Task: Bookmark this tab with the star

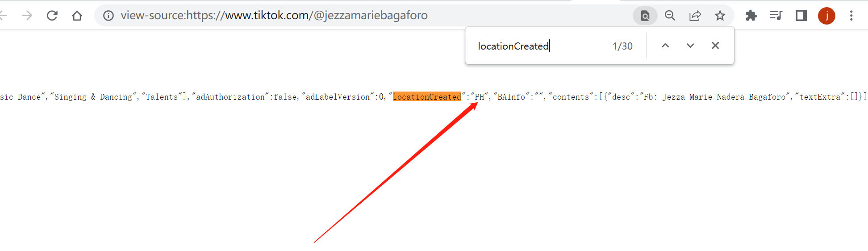Action: 720,16
